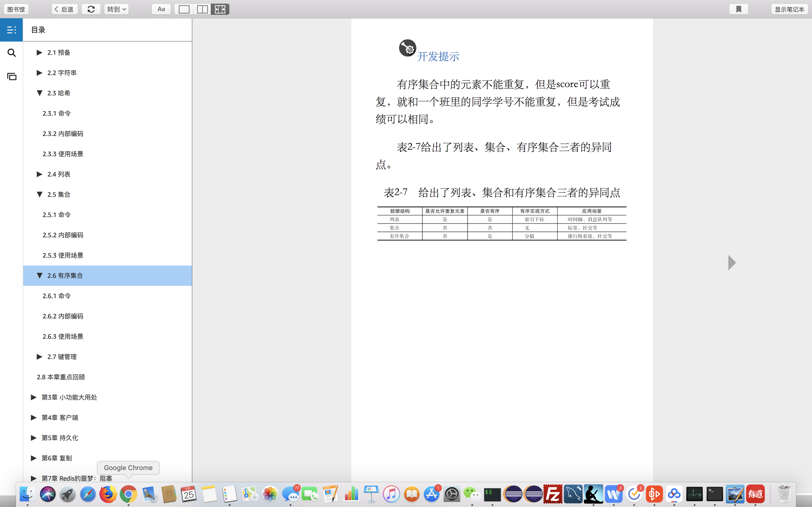Select the auto-fit column layout
The height and width of the screenshot is (507, 812).
220,9
